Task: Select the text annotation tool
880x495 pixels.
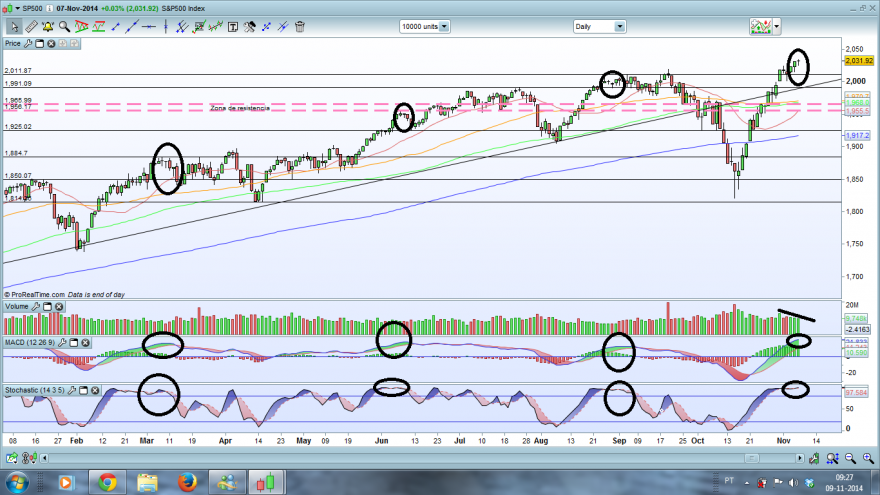Action: tap(233, 26)
